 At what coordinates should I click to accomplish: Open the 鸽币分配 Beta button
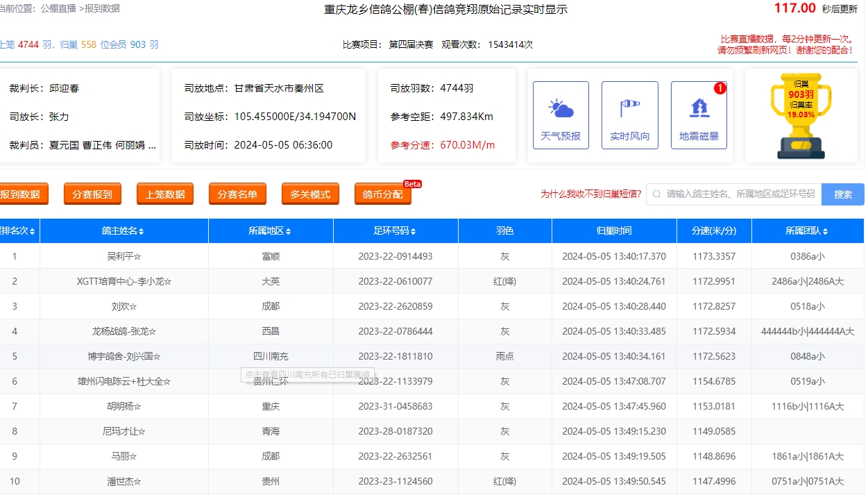pos(383,194)
